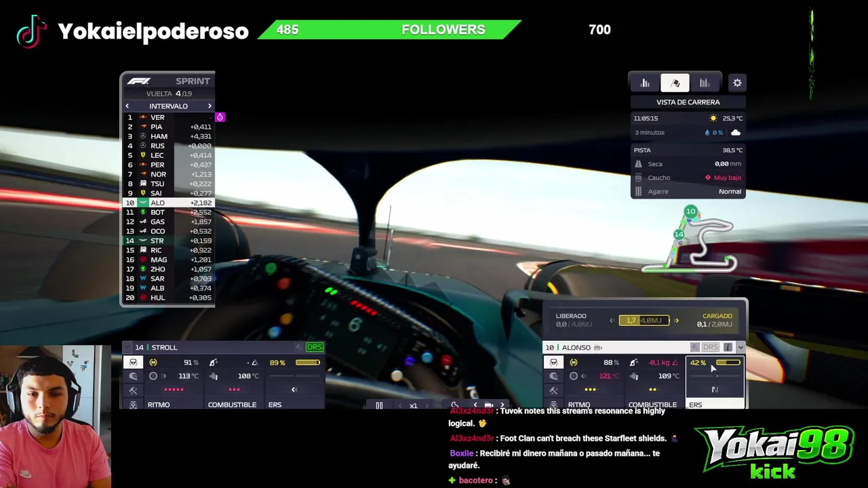Open Stroll's helmet driver tab
The height and width of the screenshot is (488, 868).
pyautogui.click(x=133, y=376)
